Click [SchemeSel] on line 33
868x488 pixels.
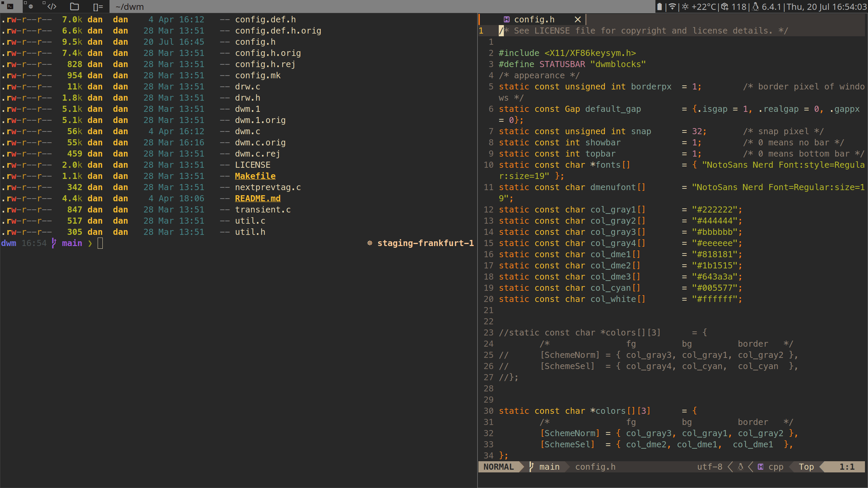[x=567, y=444]
